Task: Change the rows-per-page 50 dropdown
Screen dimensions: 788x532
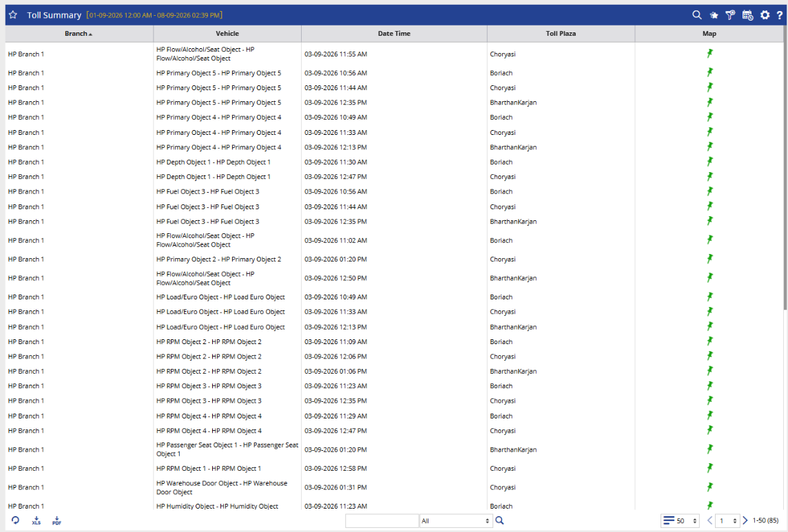Action: [x=680, y=521]
